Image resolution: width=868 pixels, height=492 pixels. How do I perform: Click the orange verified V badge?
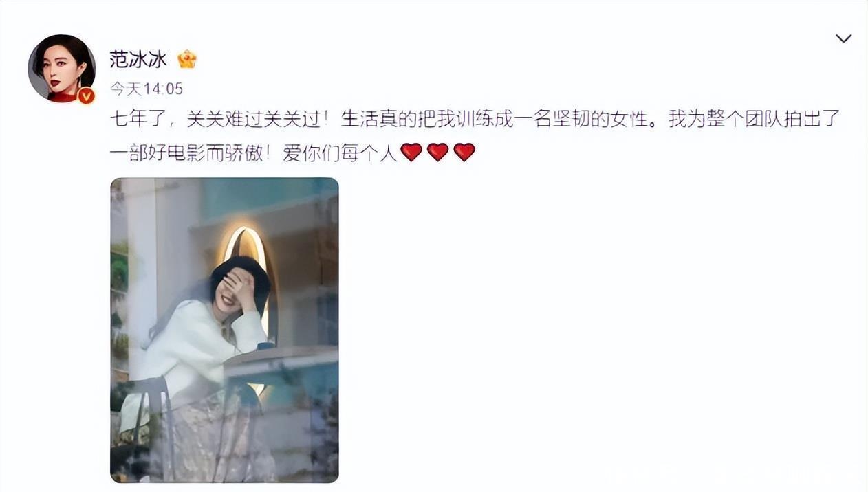click(86, 96)
